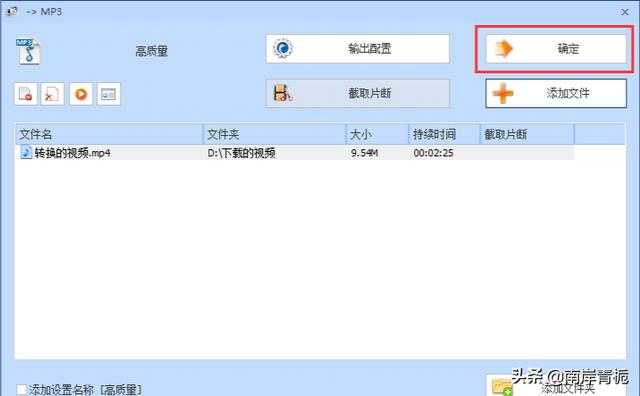
Task: Open 输出配置 output settings
Action: point(358,49)
